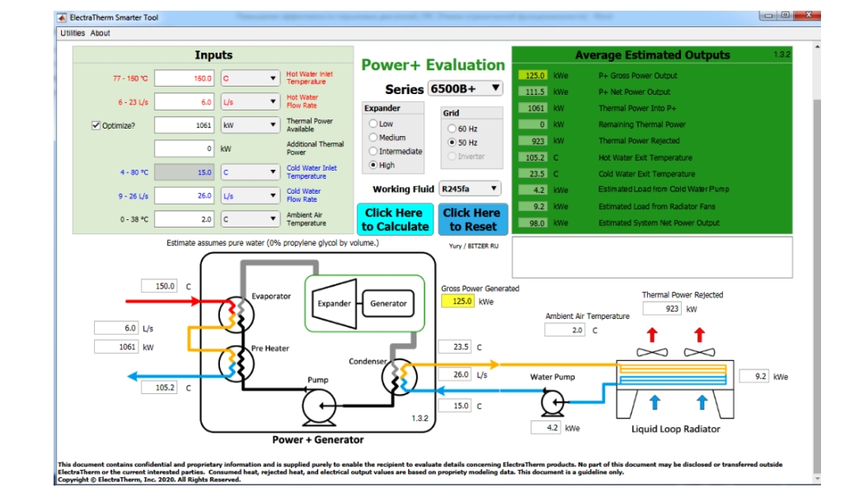
Task: Click the diagram hot exit 105.2 C box
Action: click(x=159, y=387)
